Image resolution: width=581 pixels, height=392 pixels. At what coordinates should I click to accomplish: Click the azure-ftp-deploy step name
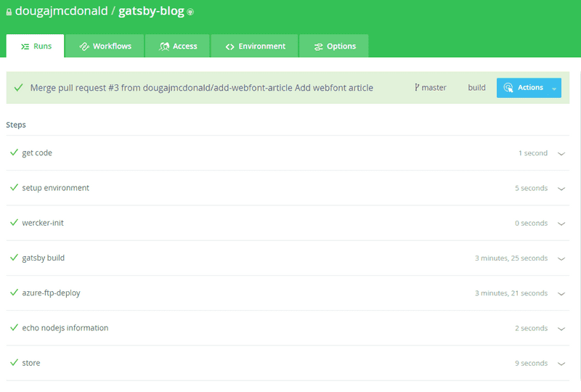point(51,293)
